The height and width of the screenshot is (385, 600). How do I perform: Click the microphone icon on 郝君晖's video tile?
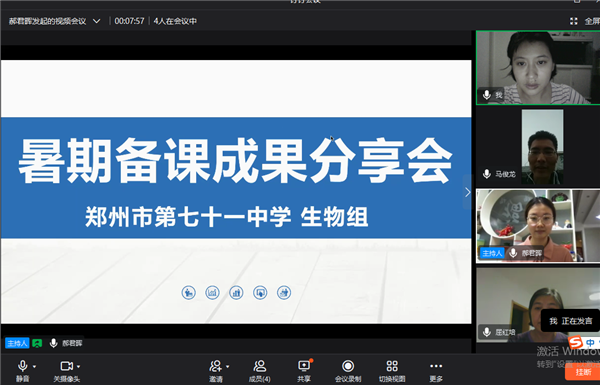point(514,253)
